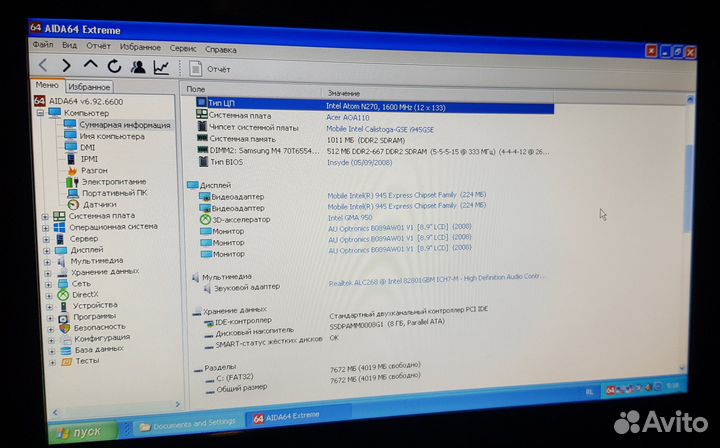The height and width of the screenshot is (448, 720).
Task: Open the Insyde (05/09/2008) BIOS link
Action: pyautogui.click(x=359, y=162)
